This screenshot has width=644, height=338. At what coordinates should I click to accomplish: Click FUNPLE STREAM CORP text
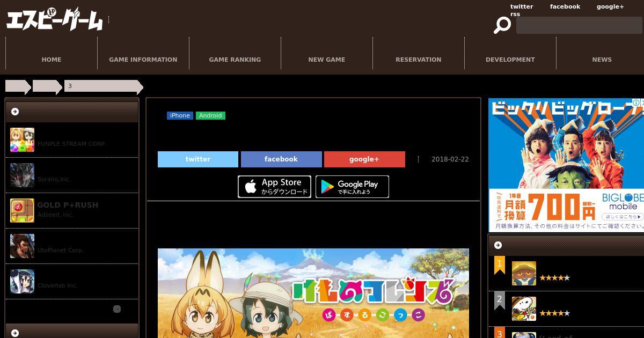coord(71,144)
